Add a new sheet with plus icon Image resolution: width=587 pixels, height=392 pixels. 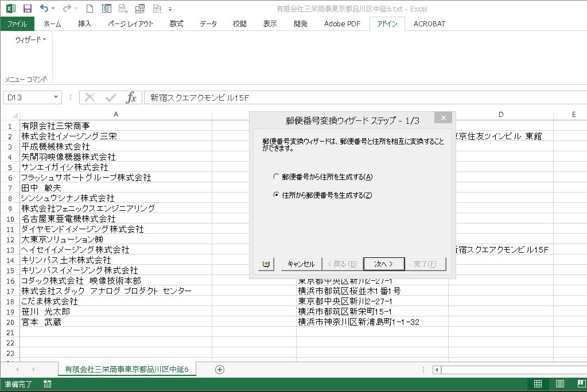coord(220,370)
